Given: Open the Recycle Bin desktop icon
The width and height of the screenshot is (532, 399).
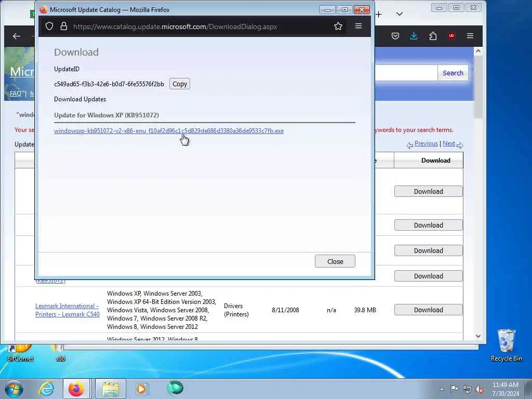Looking at the screenshot, I should coord(506,345).
